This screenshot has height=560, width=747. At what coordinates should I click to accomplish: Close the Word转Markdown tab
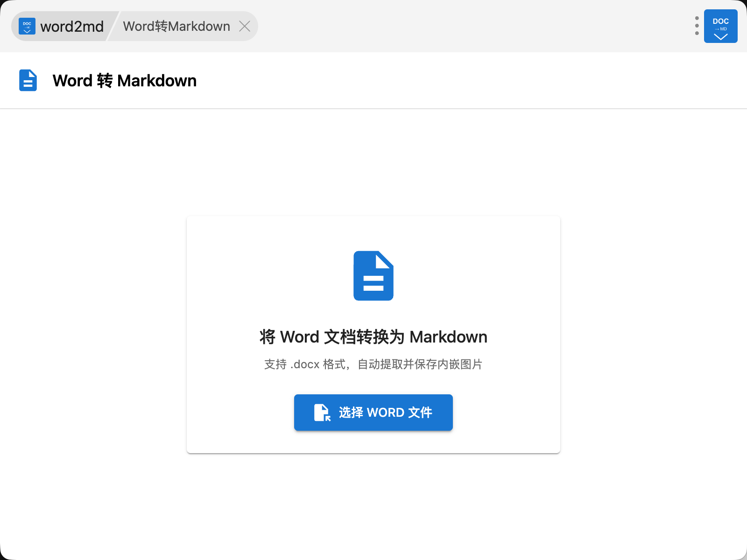245,27
